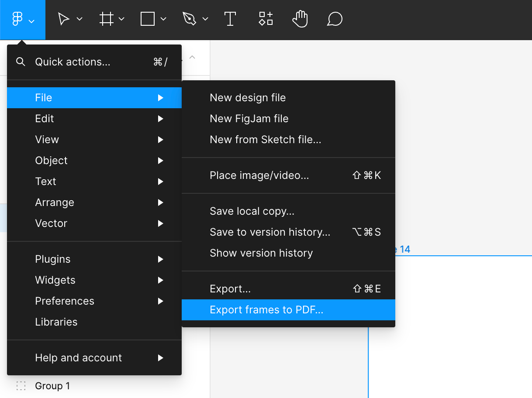
Task: Select the Move tool arrow
Action: pyautogui.click(x=64, y=19)
